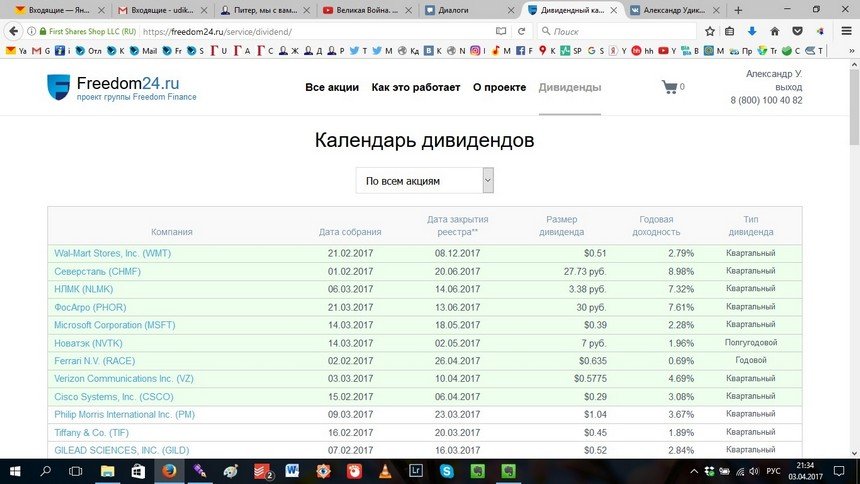Switch to 'Великая Война' YouTube tab
The width and height of the screenshot is (860, 484).
click(367, 10)
